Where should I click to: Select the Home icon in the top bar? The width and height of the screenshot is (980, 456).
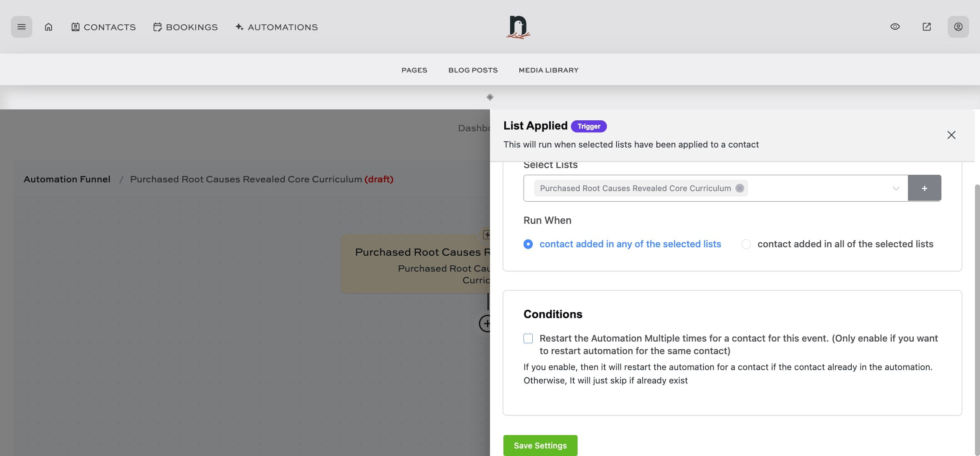click(x=48, y=26)
